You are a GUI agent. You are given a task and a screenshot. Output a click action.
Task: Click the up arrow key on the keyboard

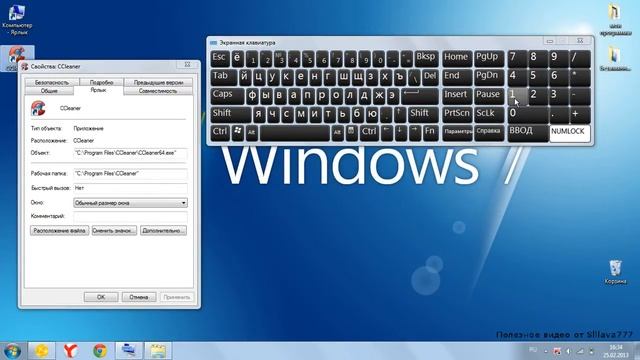click(x=400, y=115)
